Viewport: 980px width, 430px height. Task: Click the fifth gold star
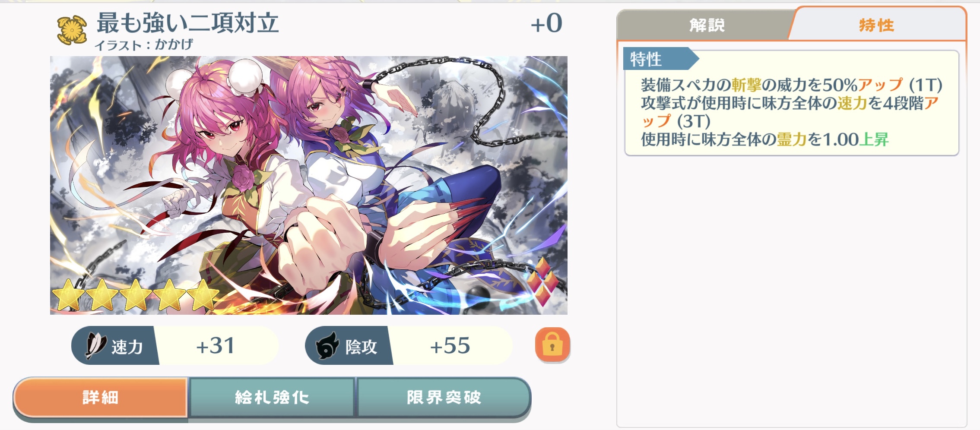pos(203,295)
